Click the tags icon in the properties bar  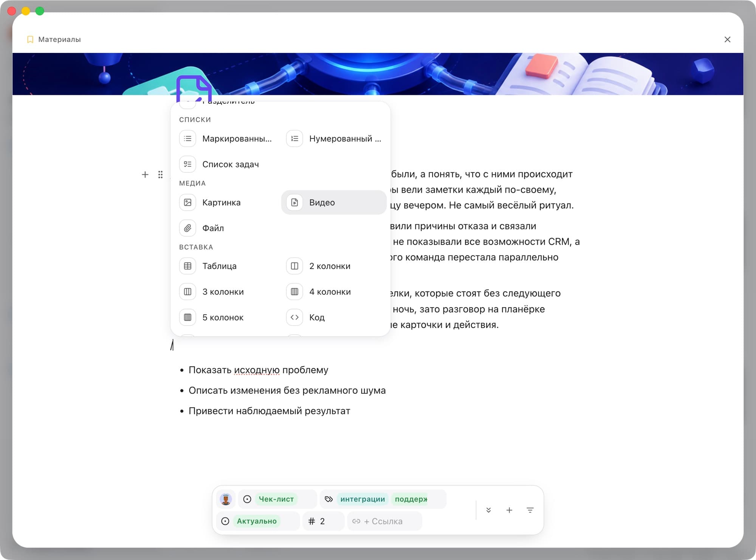(328, 499)
